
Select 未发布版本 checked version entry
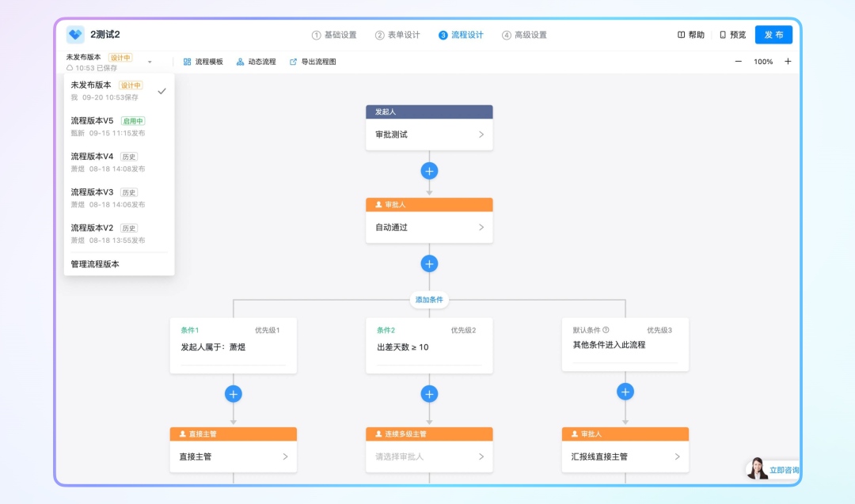[119, 91]
